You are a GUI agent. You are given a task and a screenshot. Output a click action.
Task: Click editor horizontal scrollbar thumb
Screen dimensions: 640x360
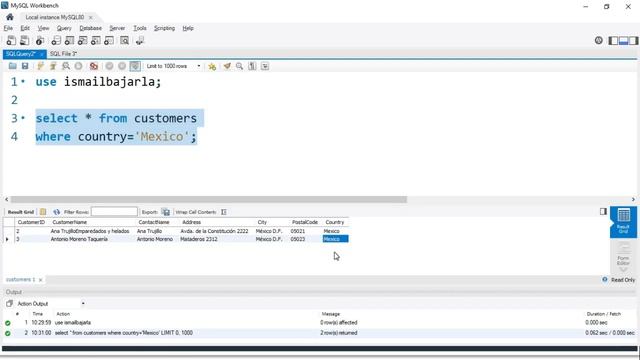coord(209,200)
